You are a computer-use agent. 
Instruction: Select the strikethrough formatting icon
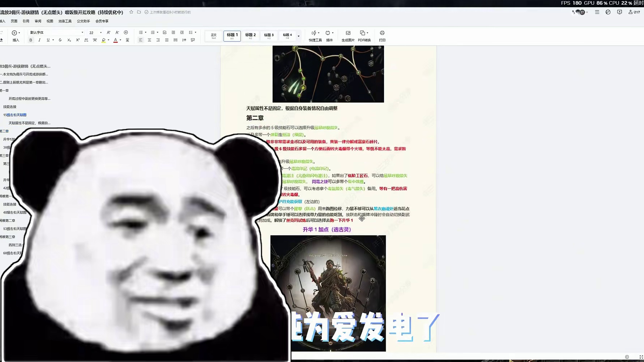click(60, 40)
